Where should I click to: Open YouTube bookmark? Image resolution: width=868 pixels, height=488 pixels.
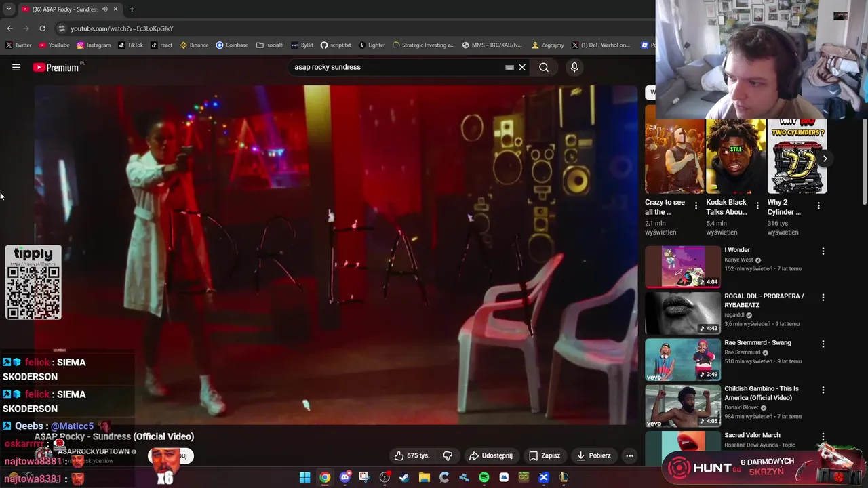54,45
